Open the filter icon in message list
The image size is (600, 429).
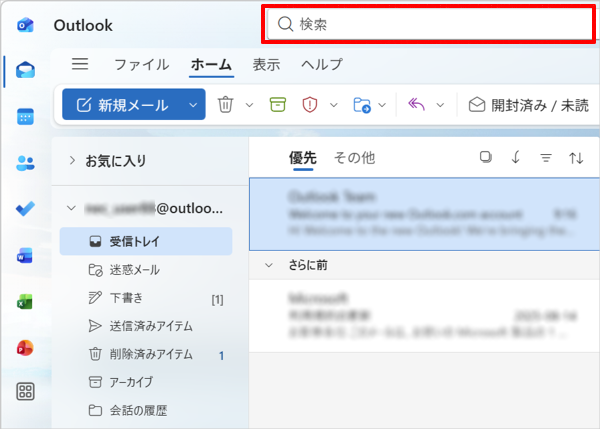pyautogui.click(x=546, y=158)
